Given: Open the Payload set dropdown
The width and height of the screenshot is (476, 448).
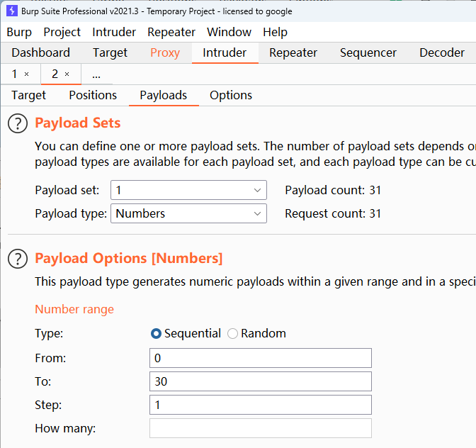Looking at the screenshot, I should coord(188,190).
